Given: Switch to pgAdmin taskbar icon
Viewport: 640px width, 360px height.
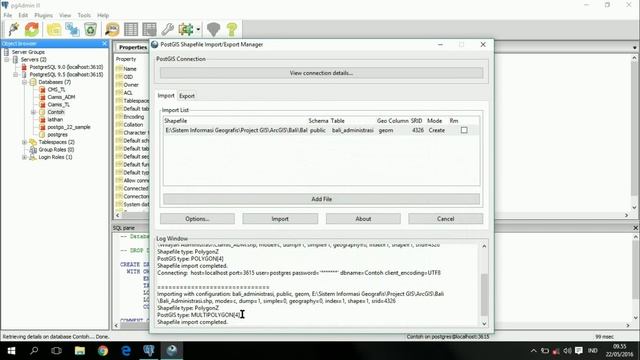Looking at the screenshot, I should tap(149, 351).
